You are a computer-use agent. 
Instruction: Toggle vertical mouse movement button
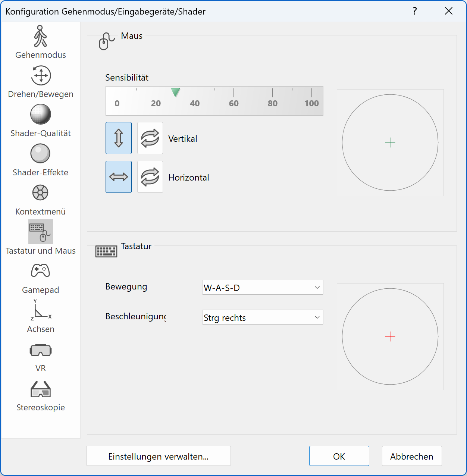point(119,138)
